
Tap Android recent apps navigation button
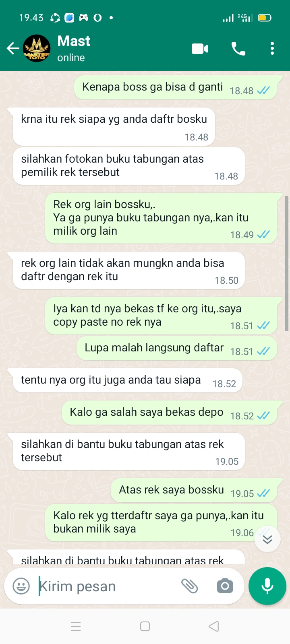tap(76, 626)
